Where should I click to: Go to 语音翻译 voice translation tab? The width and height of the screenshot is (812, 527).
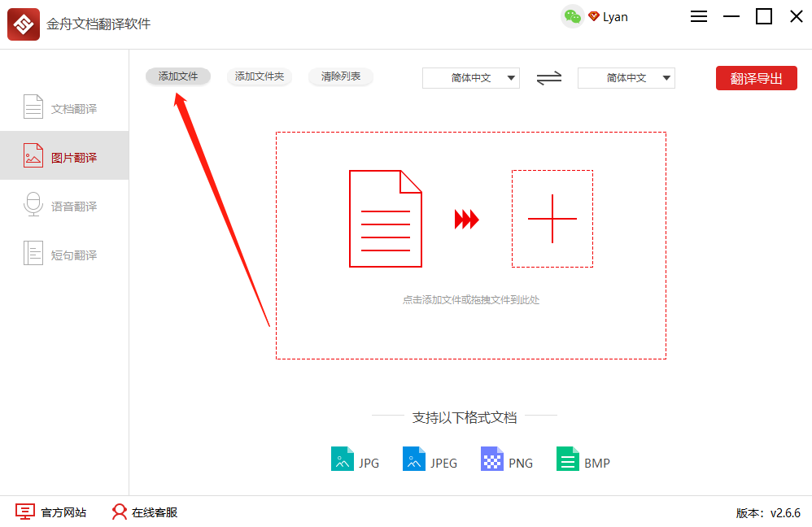64,204
